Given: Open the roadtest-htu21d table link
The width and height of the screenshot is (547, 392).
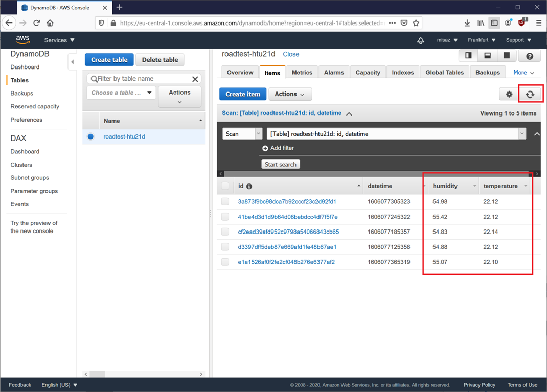Looking at the screenshot, I should point(124,136).
